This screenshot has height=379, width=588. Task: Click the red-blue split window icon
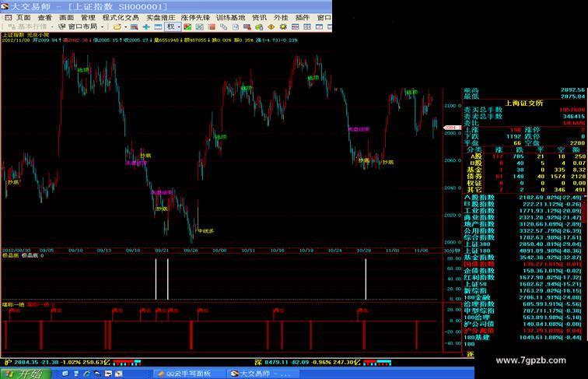coord(295,27)
